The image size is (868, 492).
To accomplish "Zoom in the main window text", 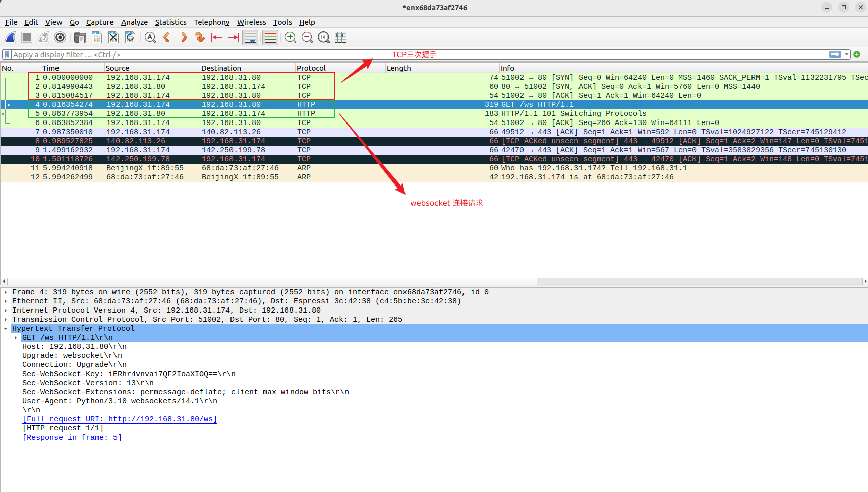I will [x=291, y=37].
